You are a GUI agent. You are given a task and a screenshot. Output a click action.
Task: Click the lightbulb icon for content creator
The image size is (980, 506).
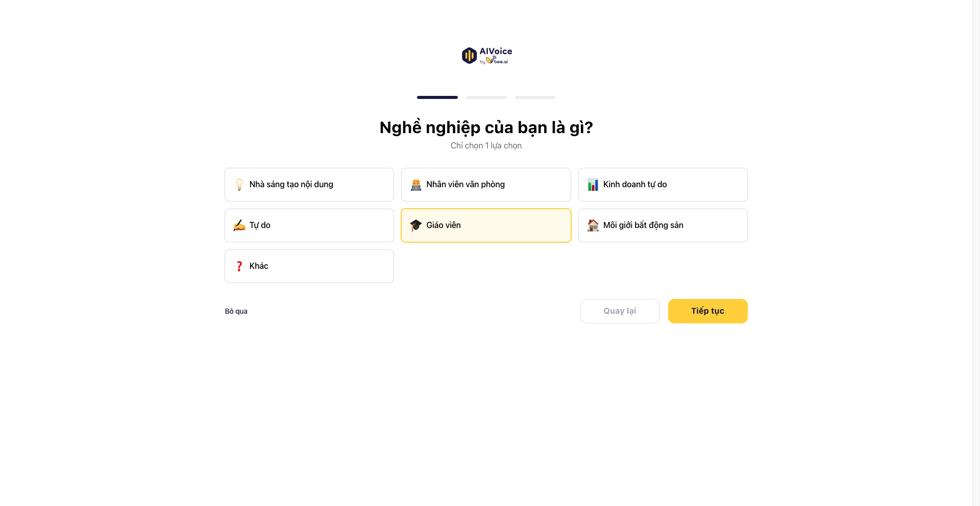coord(239,185)
